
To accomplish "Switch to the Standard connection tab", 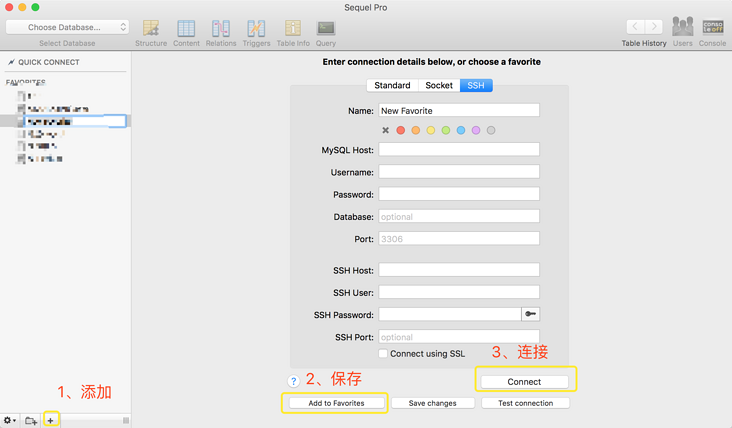I will coord(392,86).
